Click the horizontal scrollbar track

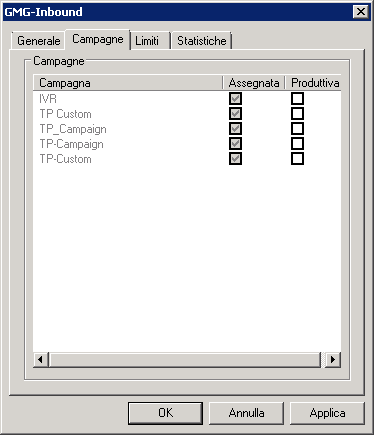pyautogui.click(x=185, y=360)
